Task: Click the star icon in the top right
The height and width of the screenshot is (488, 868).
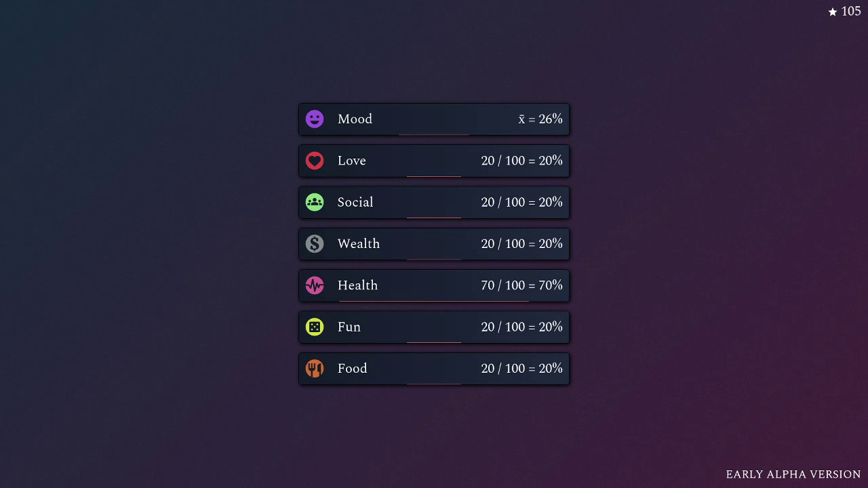Action: pyautogui.click(x=833, y=11)
